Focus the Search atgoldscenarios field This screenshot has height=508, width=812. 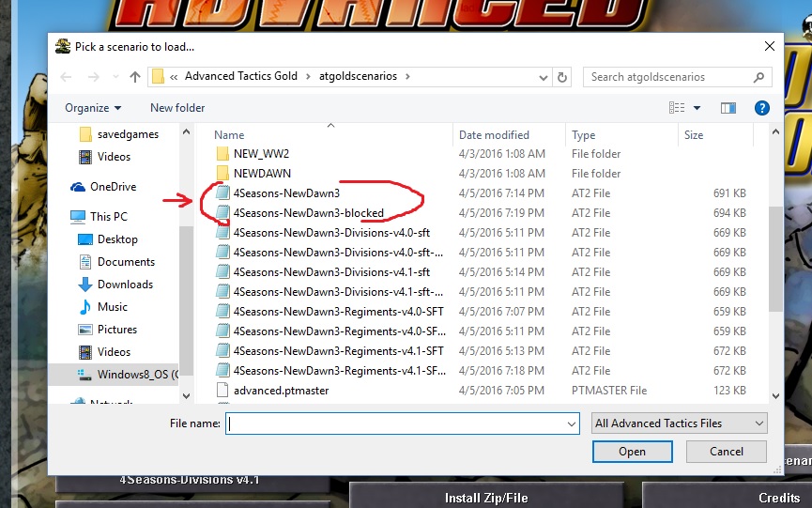pyautogui.click(x=678, y=77)
